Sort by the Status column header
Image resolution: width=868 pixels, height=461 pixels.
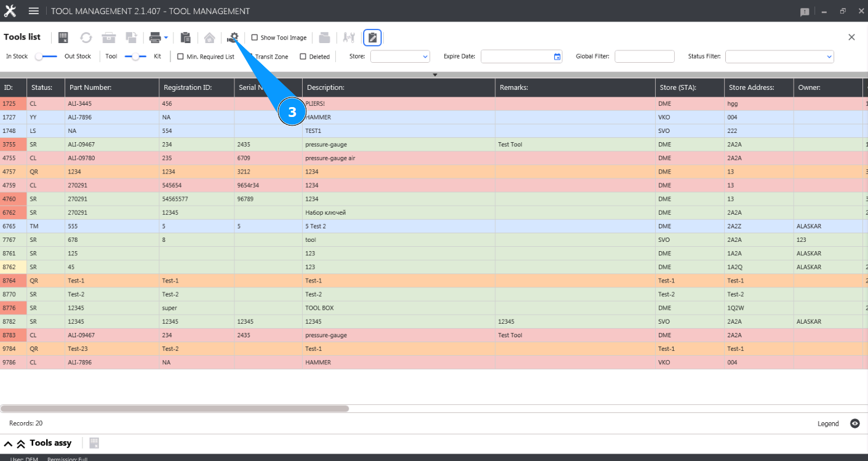(x=46, y=87)
